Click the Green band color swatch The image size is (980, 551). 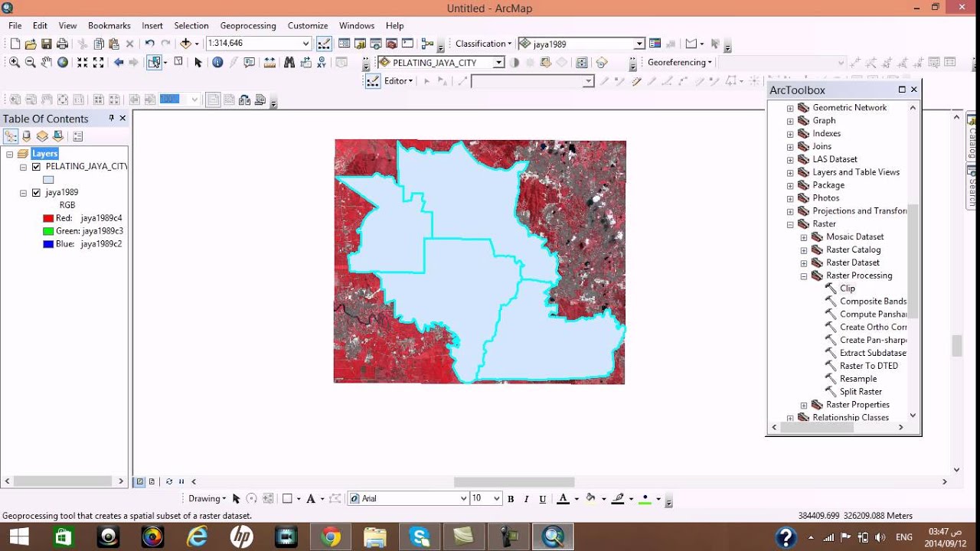click(x=48, y=231)
